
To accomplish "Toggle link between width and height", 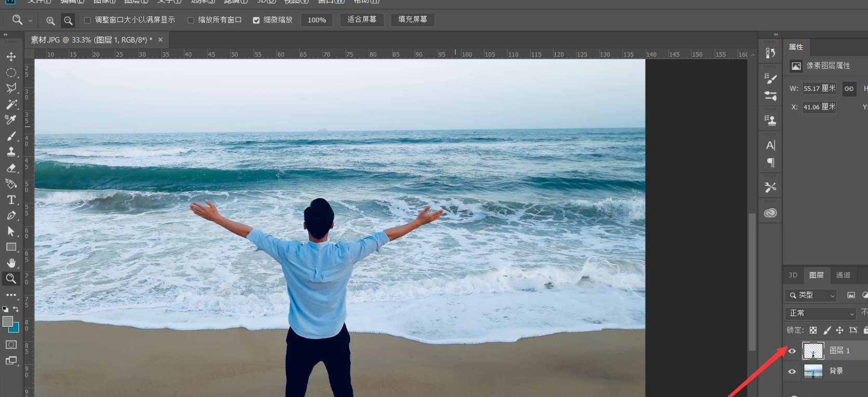I will [849, 88].
